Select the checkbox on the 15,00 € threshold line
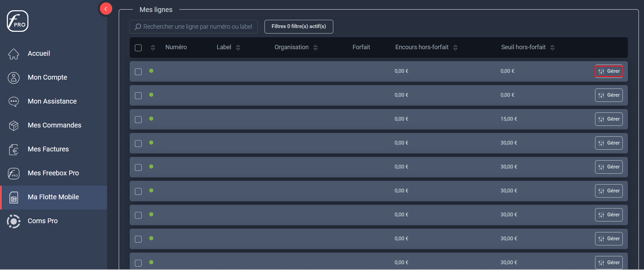Screen dimensions: 644x270 pyautogui.click(x=138, y=120)
